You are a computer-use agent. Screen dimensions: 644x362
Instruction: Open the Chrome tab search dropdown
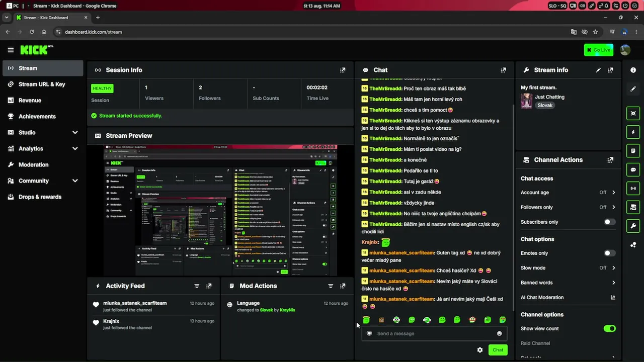coord(7,17)
